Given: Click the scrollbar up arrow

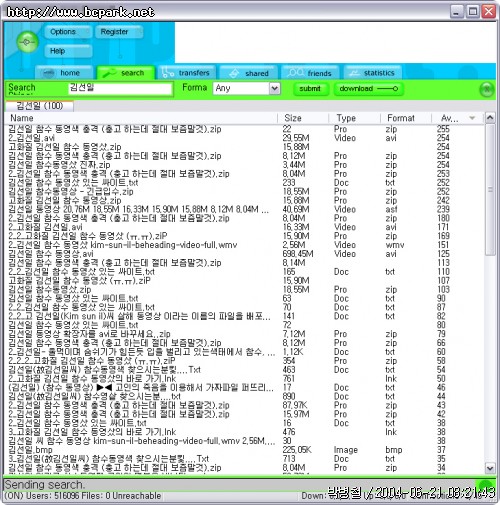Looking at the screenshot, I should pos(490,118).
